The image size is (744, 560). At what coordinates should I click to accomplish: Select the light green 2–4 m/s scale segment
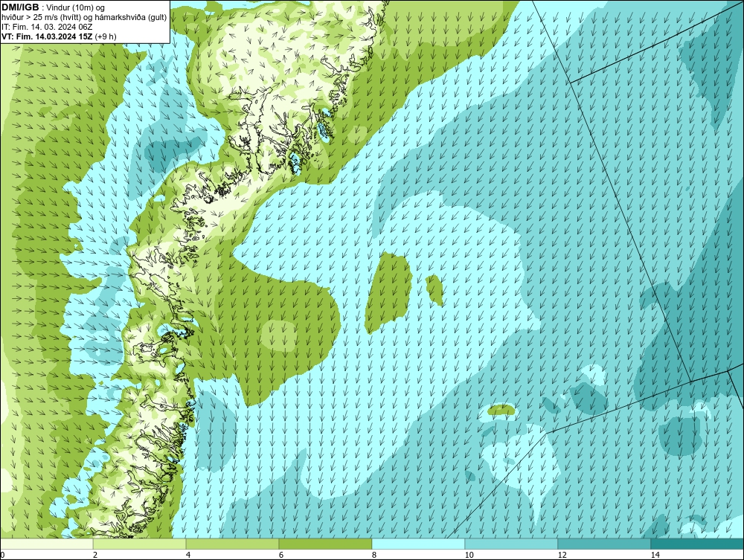140,544
